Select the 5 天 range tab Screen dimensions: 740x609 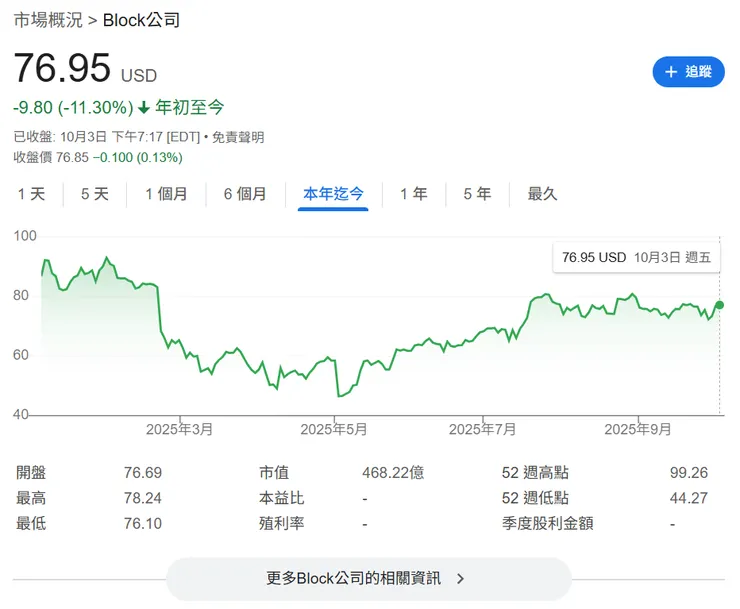95,194
